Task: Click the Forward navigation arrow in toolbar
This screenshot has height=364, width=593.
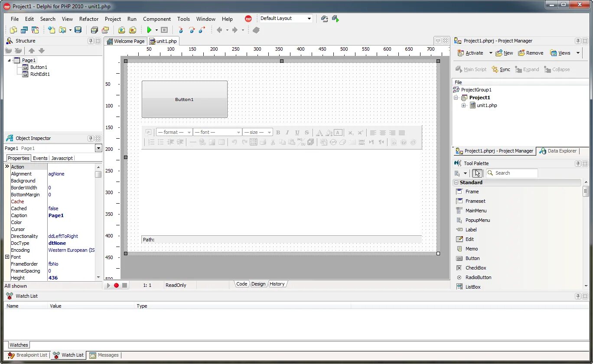Action: (x=235, y=30)
